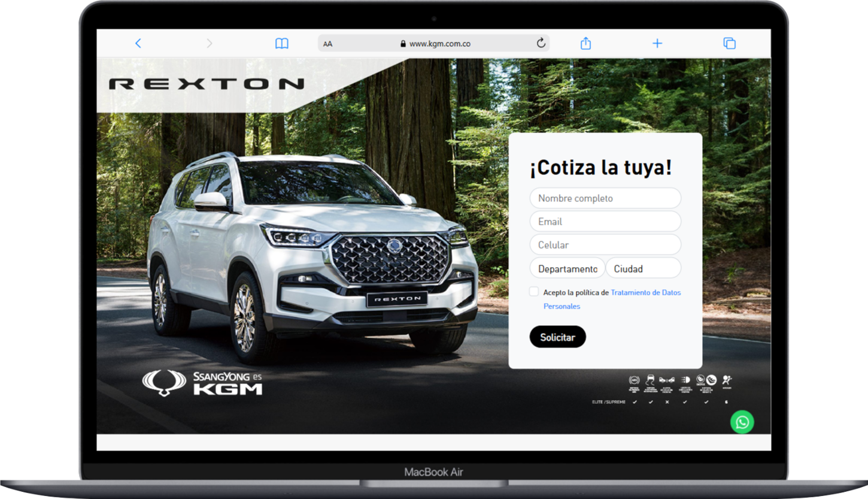Click the SsangYong winged logo emblem
This screenshot has height=499, width=868.
pos(164,383)
